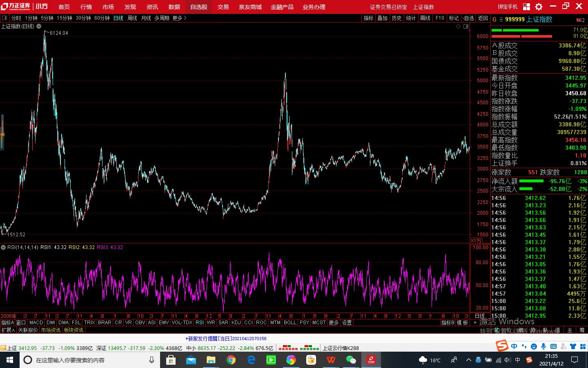
Task: Click the 返回 back button
Action: click(483, 18)
